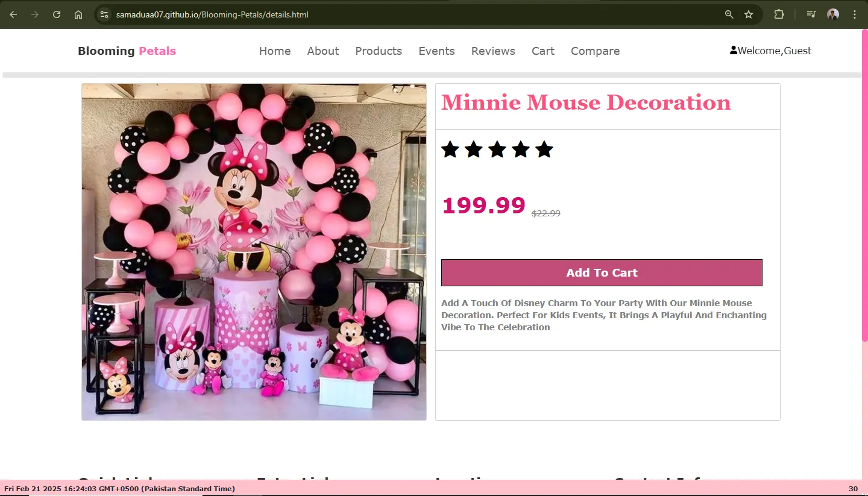The width and height of the screenshot is (868, 496).
Task: Click the Welcome,Guest text
Action: click(775, 51)
